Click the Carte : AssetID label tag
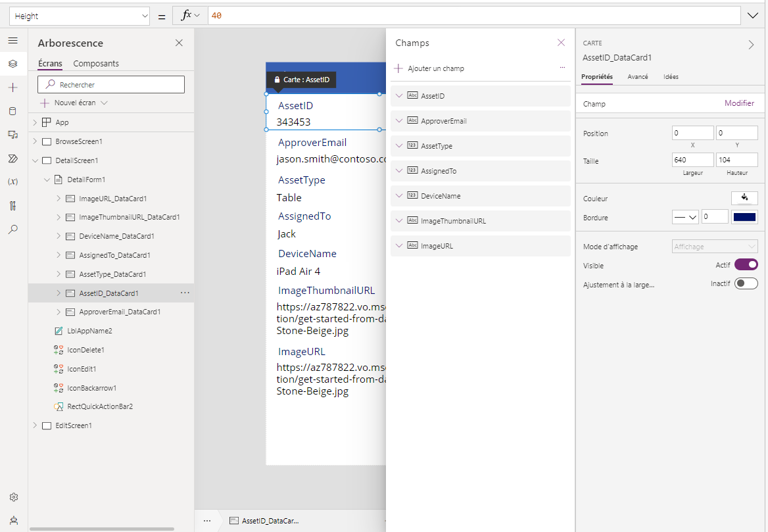This screenshot has width=768, height=532. (x=302, y=80)
